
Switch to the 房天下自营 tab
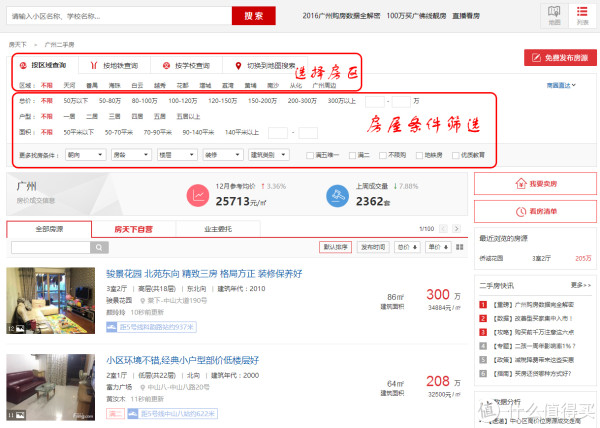[134, 229]
